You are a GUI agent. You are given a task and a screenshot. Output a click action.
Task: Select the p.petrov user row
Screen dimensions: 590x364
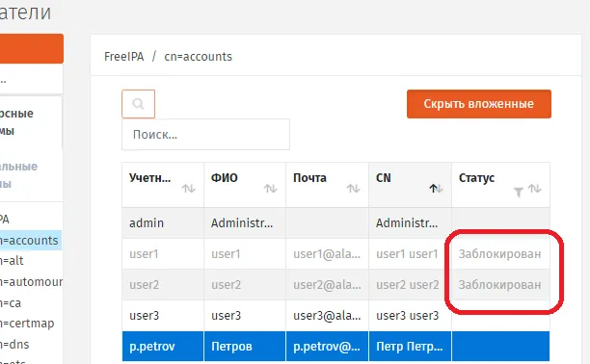pos(335,347)
